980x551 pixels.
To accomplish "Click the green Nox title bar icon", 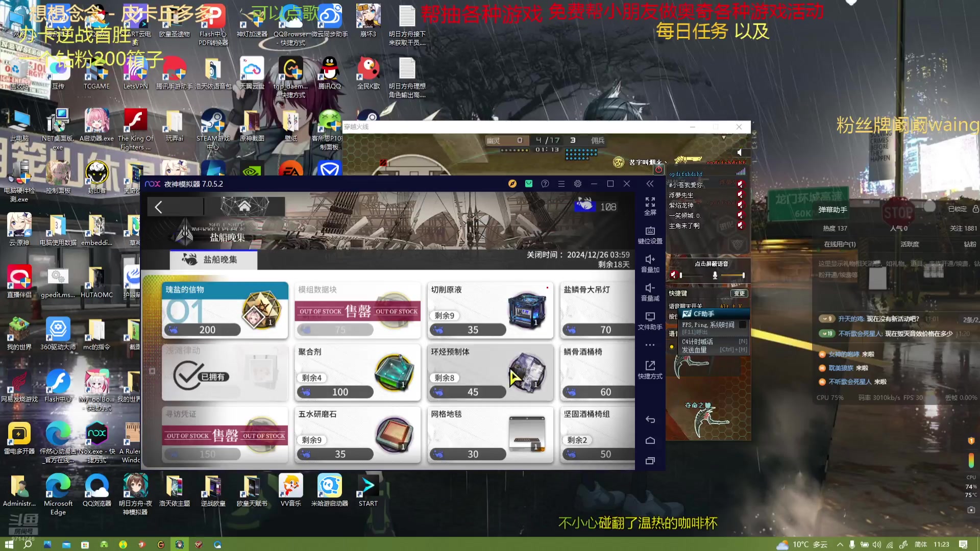I will [529, 184].
